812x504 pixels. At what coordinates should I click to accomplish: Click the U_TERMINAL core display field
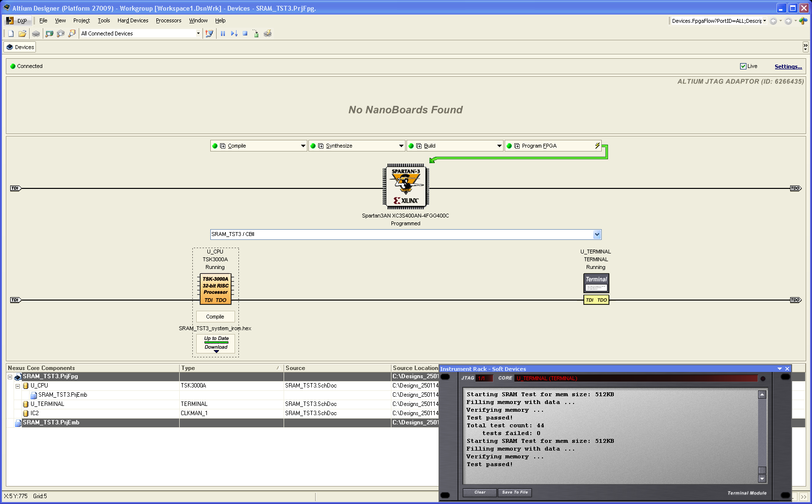636,378
